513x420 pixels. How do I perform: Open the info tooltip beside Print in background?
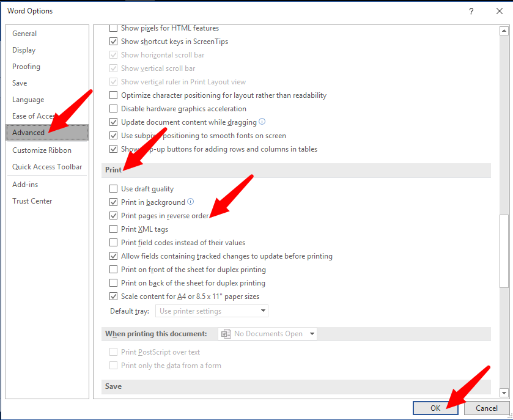pyautogui.click(x=191, y=202)
